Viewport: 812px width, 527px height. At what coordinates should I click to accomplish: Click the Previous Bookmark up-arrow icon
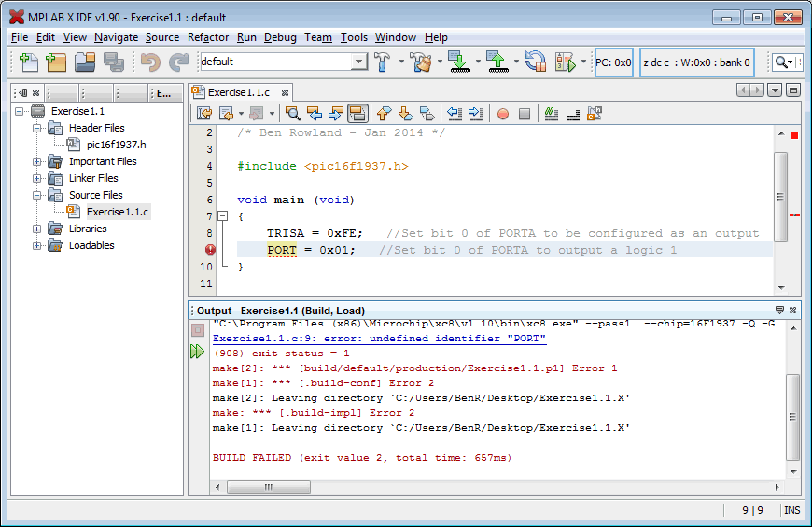click(384, 114)
